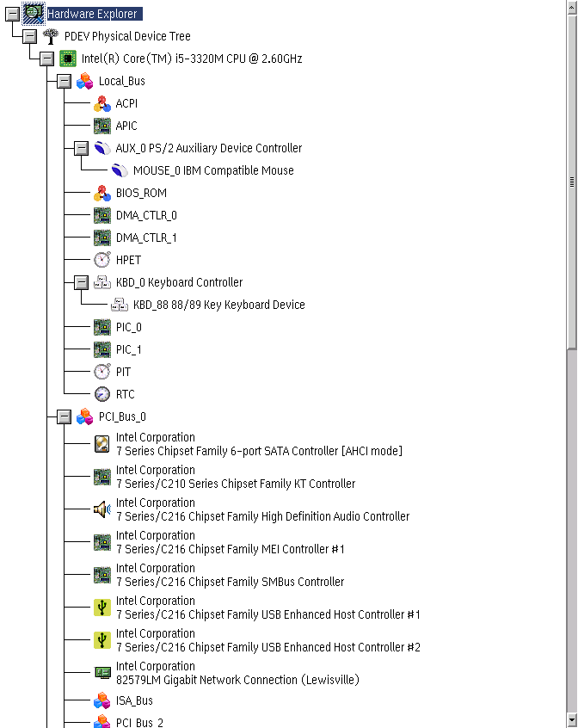This screenshot has height=728, width=578.
Task: Collapse the Local_Bus branch
Action: [x=64, y=81]
